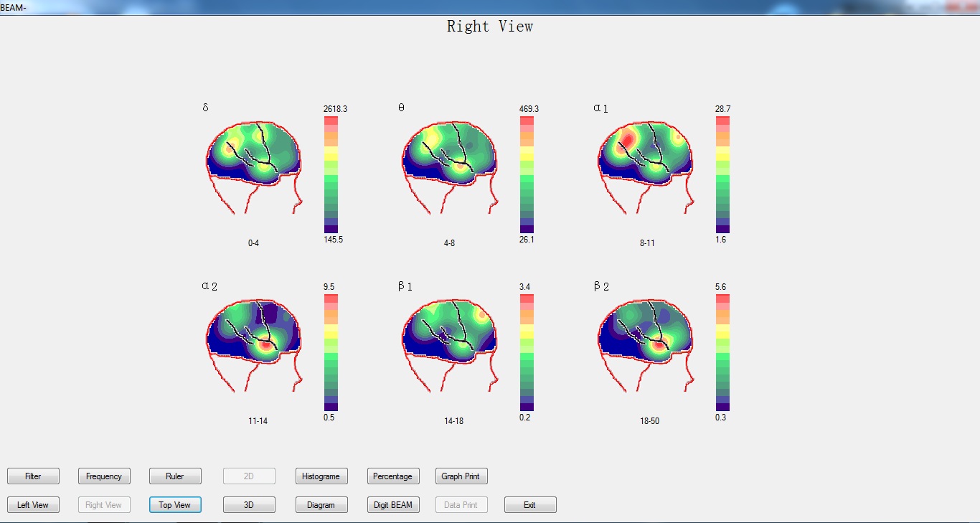980x523 pixels.
Task: Click the alpha 1 color scale bar
Action: click(x=722, y=174)
